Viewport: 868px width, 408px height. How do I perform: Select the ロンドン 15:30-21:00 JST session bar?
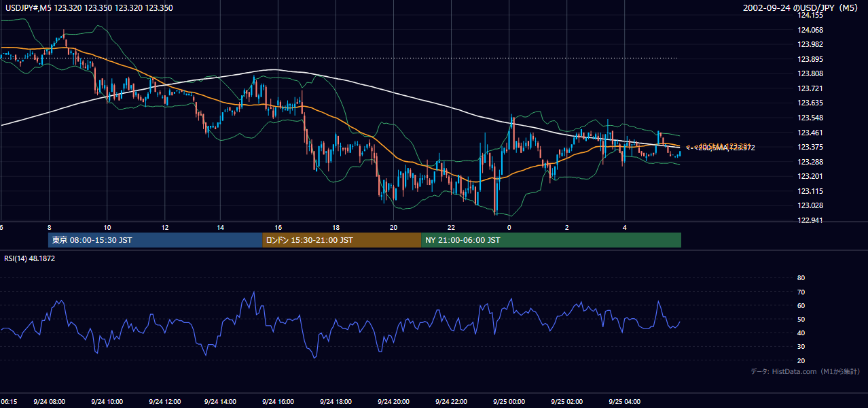342,240
